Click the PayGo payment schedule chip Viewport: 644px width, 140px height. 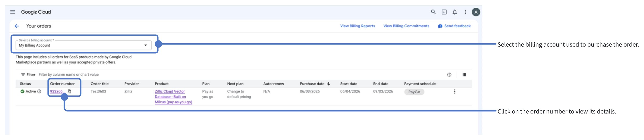point(414,92)
